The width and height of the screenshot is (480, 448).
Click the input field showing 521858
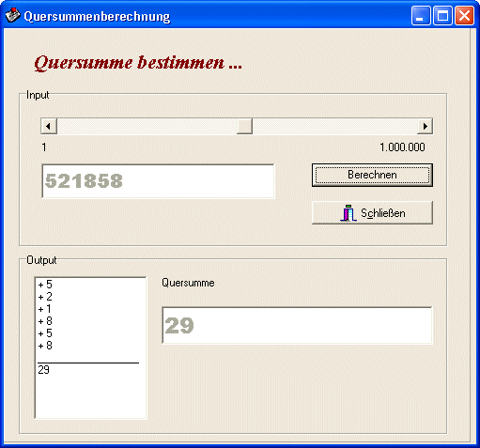pos(158,181)
